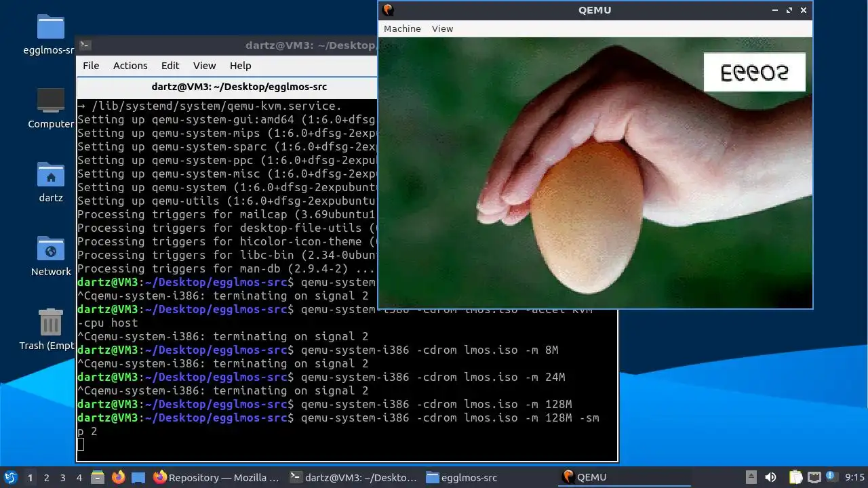
Task: Switch to Repository Mozilla Firefox taskbar entry
Action: [217, 478]
